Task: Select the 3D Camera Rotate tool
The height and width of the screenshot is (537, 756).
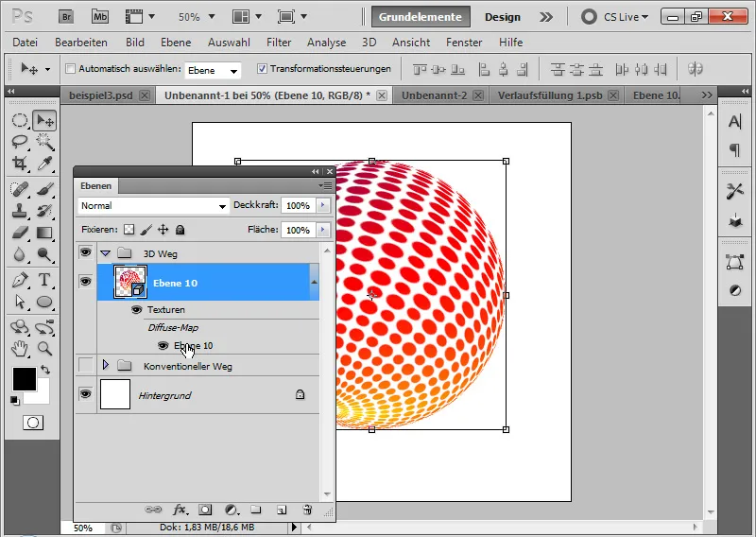Action: 44,327
